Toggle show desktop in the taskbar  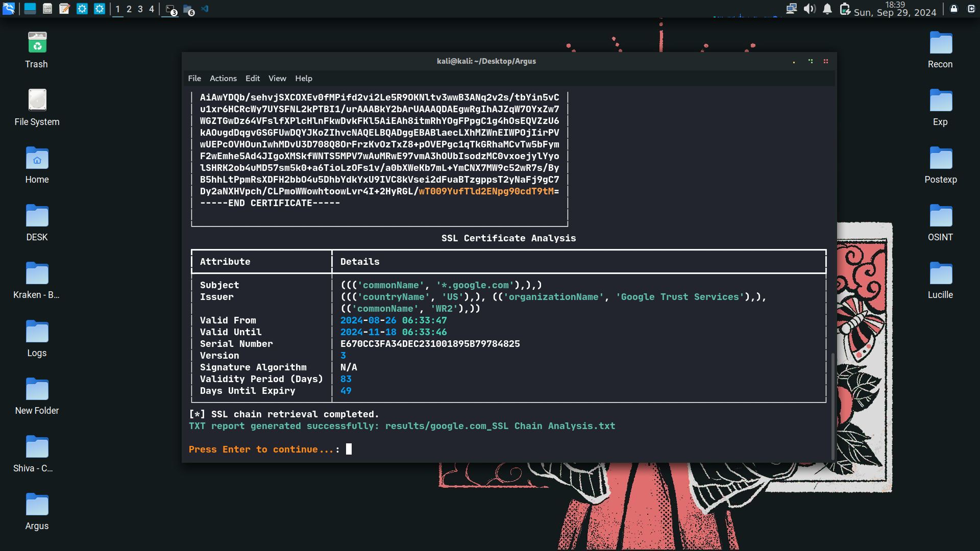click(30, 9)
